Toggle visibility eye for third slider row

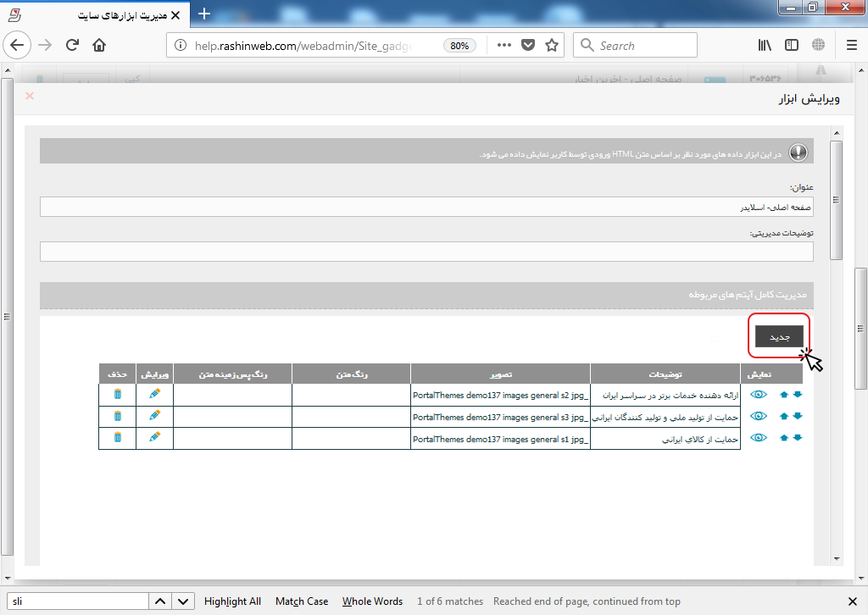759,437
